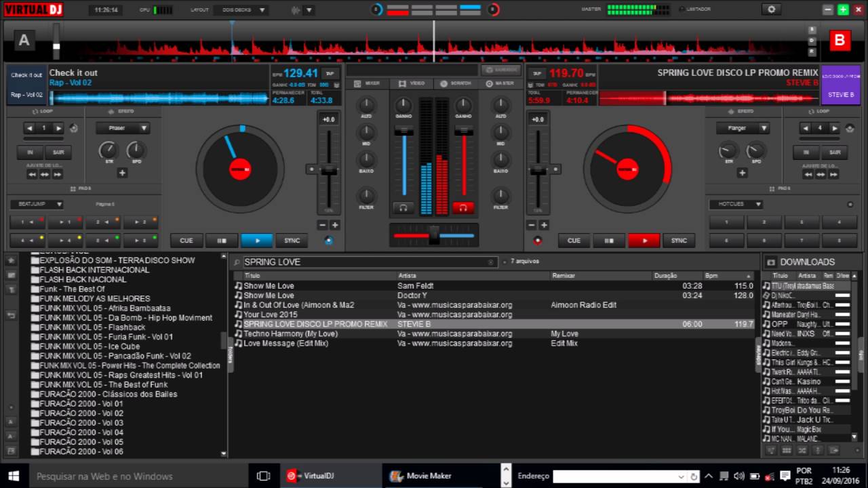This screenshot has height=488, width=868.
Task: Click deck A loop IN button
Action: (x=30, y=152)
